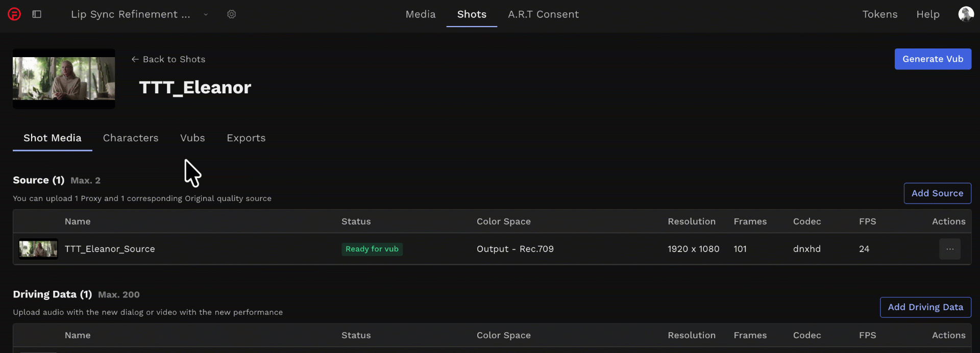980x353 pixels.
Task: Click the Source table Frames header
Action: coord(750,221)
